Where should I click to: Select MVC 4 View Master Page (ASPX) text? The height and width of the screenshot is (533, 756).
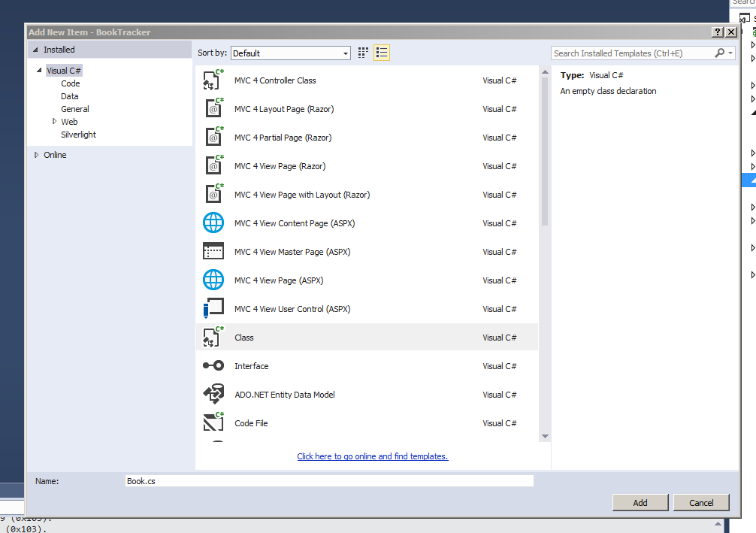(292, 252)
